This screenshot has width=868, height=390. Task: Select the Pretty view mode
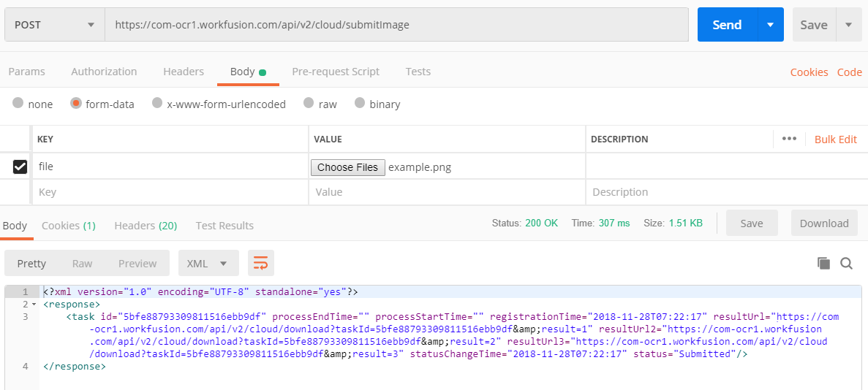[x=31, y=264]
